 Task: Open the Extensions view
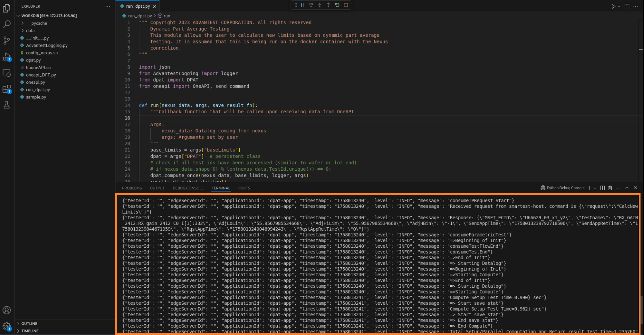(7, 89)
